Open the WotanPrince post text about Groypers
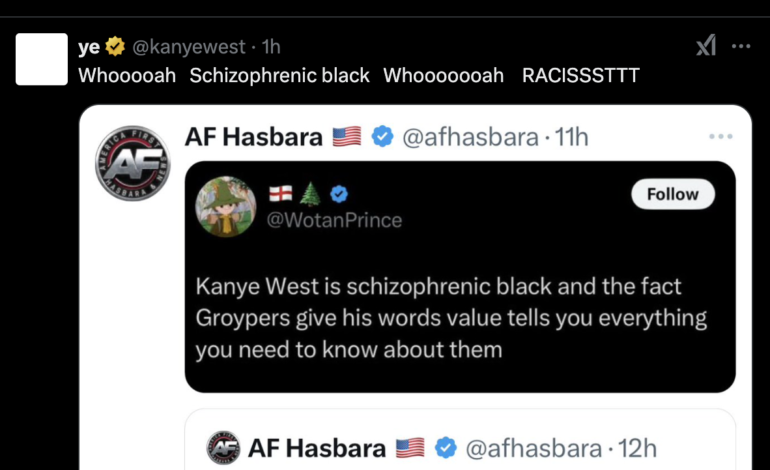 [x=452, y=318]
